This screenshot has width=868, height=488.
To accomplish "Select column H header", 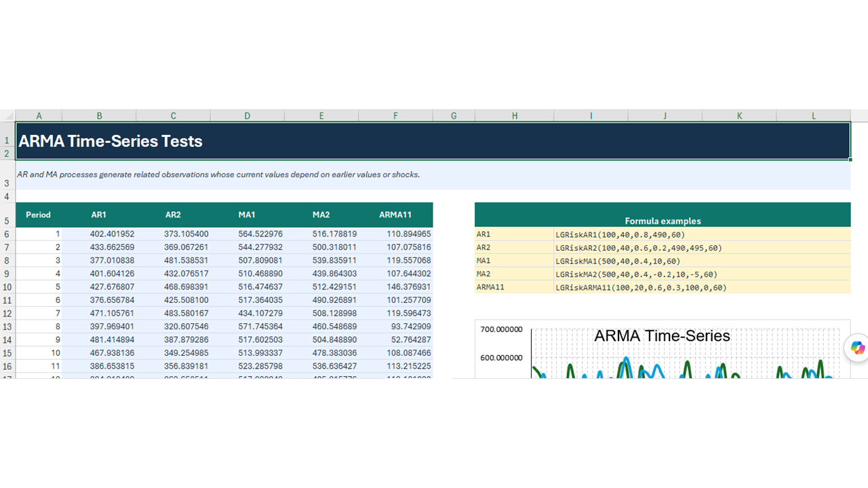I will click(x=515, y=116).
